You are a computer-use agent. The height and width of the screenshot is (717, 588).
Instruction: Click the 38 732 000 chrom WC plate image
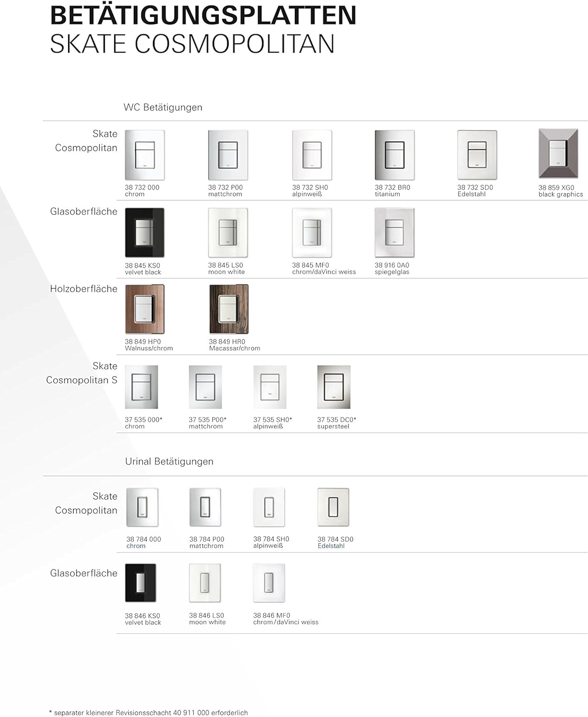pyautogui.click(x=144, y=155)
